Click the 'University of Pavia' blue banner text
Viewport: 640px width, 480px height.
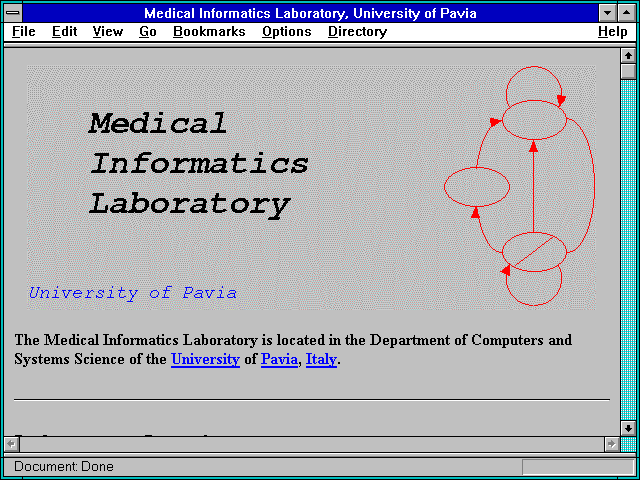(133, 293)
